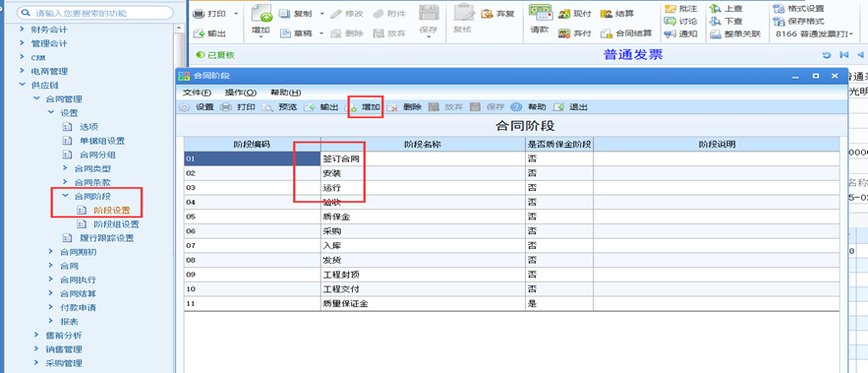Expand the 合同条款 tree node
The width and height of the screenshot is (868, 373).
[x=64, y=182]
